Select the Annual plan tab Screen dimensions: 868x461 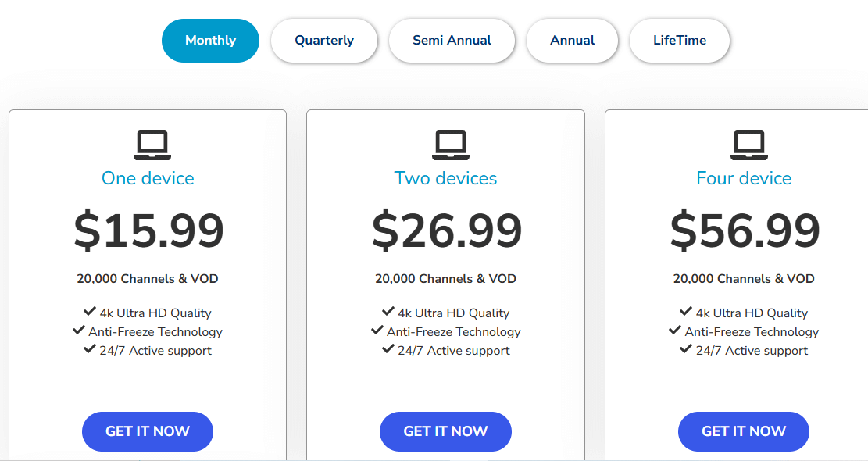(x=572, y=40)
